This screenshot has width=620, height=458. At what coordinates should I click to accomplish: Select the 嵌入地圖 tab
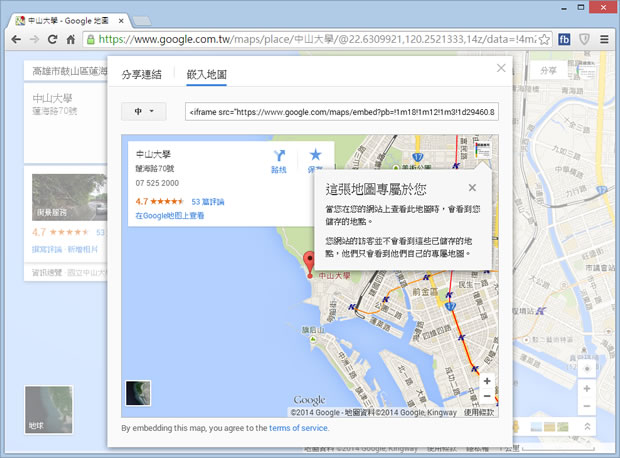pyautogui.click(x=207, y=74)
